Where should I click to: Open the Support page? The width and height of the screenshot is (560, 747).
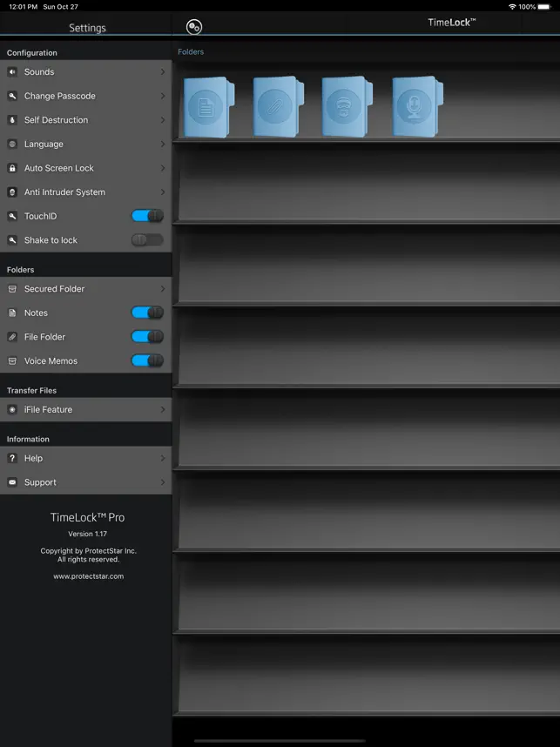coord(86,482)
